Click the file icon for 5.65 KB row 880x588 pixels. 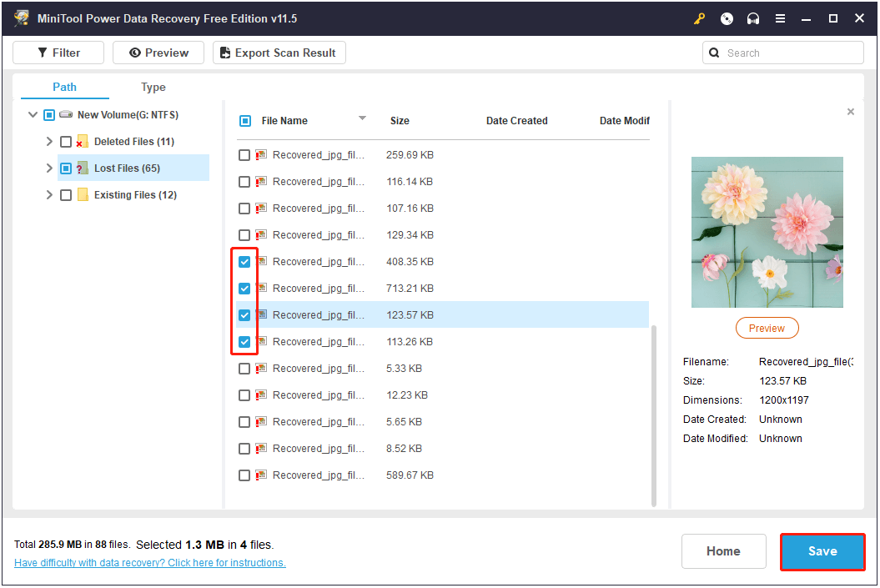pyautogui.click(x=261, y=421)
